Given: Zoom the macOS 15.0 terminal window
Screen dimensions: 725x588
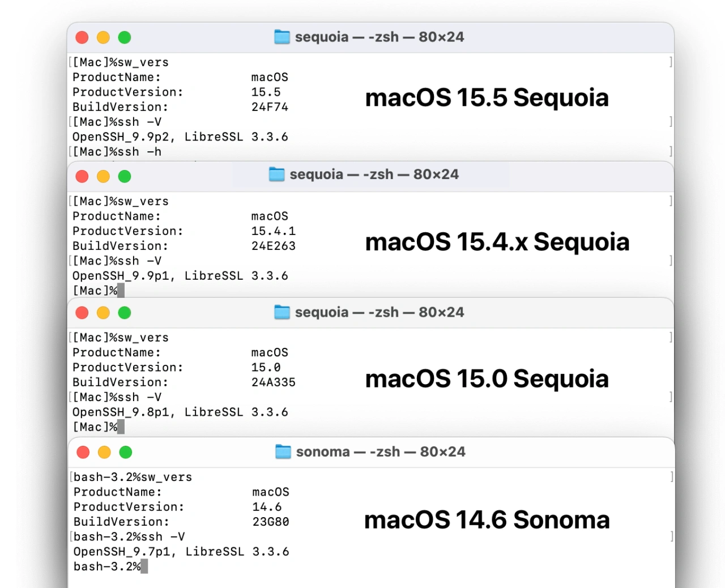Looking at the screenshot, I should pyautogui.click(x=125, y=313).
